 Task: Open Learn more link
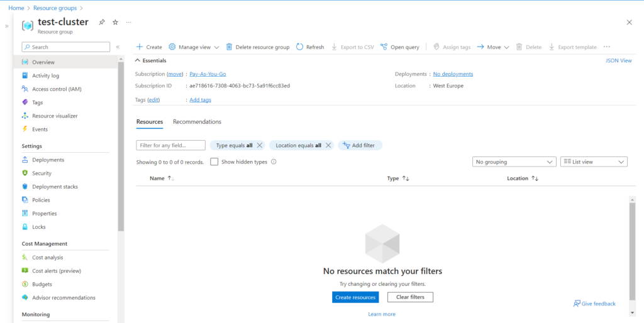tap(382, 314)
